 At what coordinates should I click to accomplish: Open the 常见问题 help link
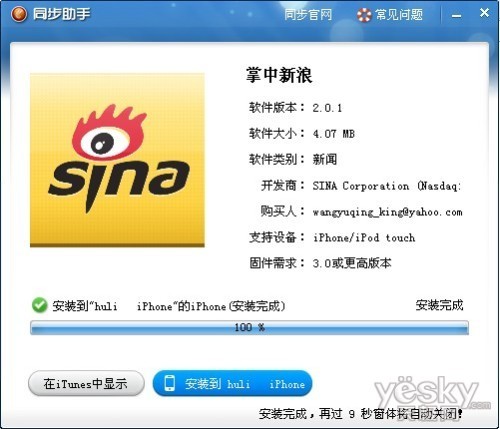(x=399, y=15)
